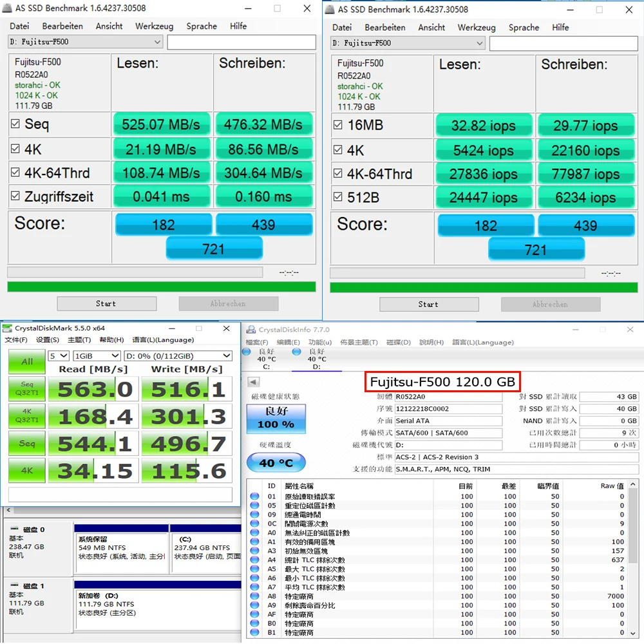Image resolution: width=644 pixels, height=644 pixels.
Task: Click SMART list vertical scrollbar
Action: [633, 558]
